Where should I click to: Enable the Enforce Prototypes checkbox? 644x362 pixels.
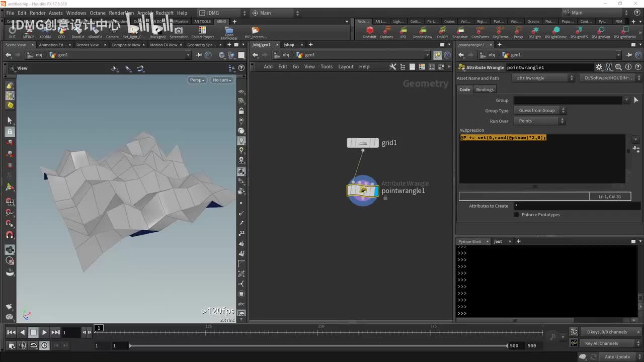(516, 215)
